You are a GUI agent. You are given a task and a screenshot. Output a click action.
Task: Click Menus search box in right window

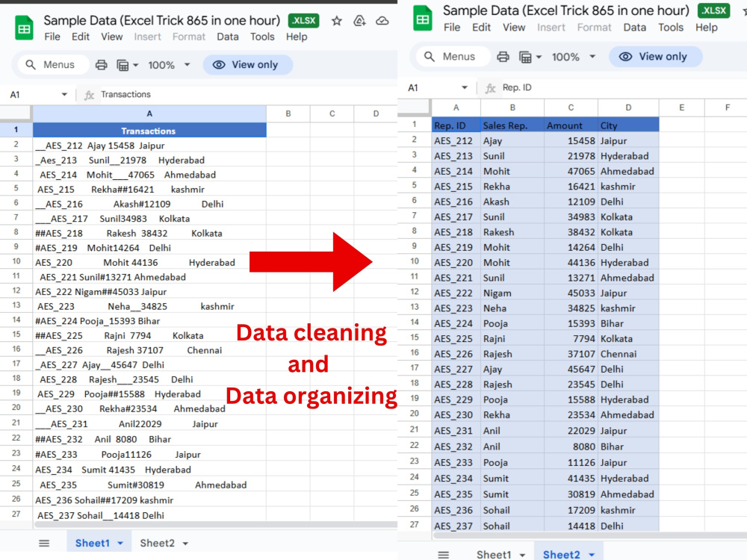pyautogui.click(x=453, y=57)
